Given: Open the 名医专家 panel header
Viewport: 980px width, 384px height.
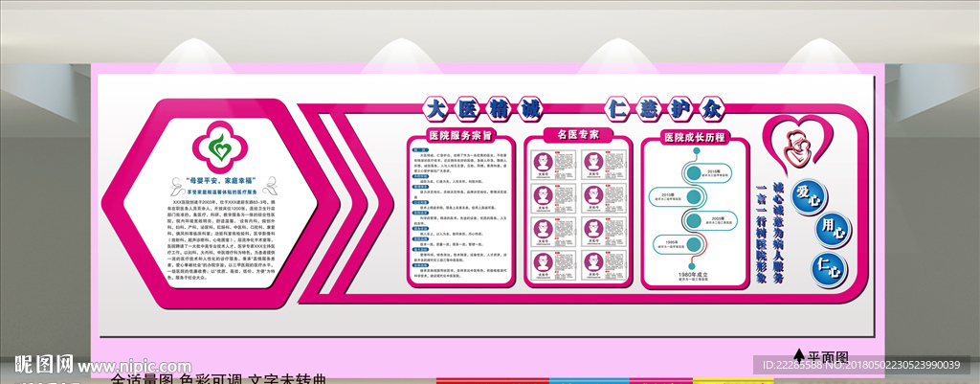Looking at the screenshot, I should [577, 136].
